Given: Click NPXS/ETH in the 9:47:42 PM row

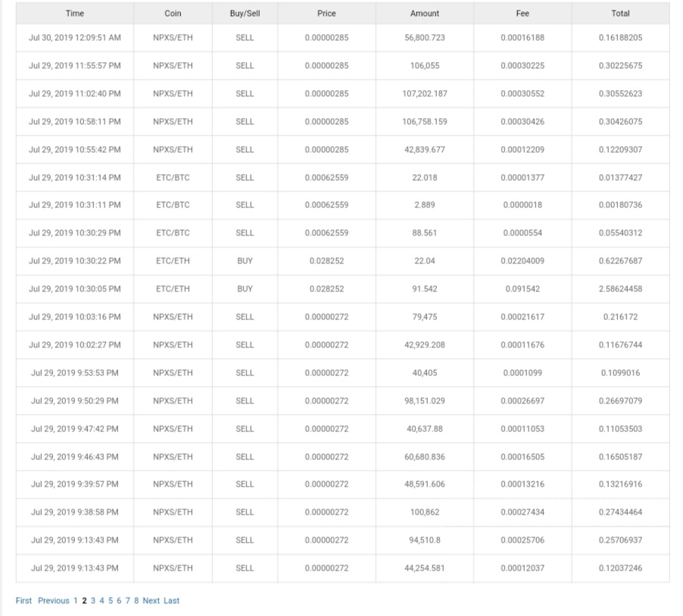Looking at the screenshot, I should 173,429.
